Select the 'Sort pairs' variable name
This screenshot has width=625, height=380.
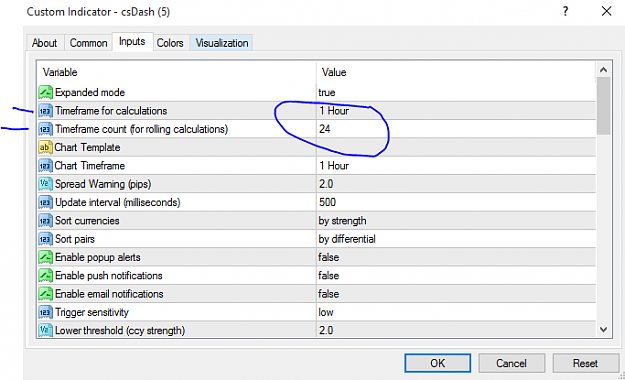tap(75, 239)
